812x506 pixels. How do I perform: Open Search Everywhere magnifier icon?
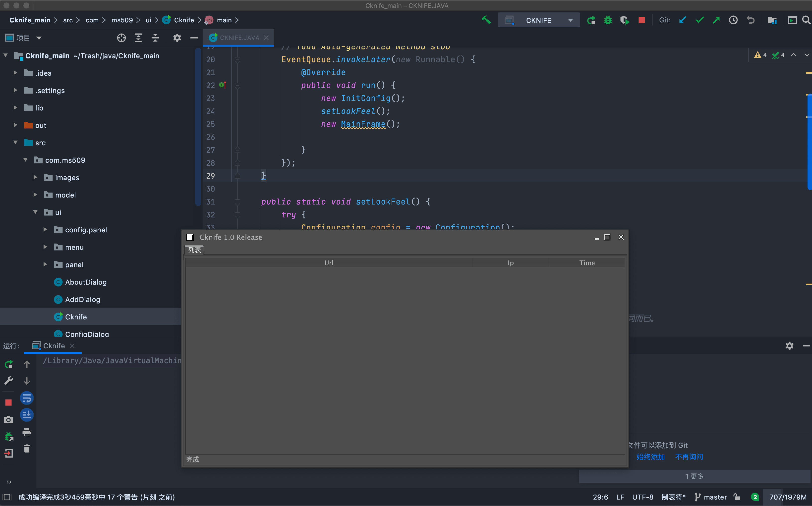(806, 20)
